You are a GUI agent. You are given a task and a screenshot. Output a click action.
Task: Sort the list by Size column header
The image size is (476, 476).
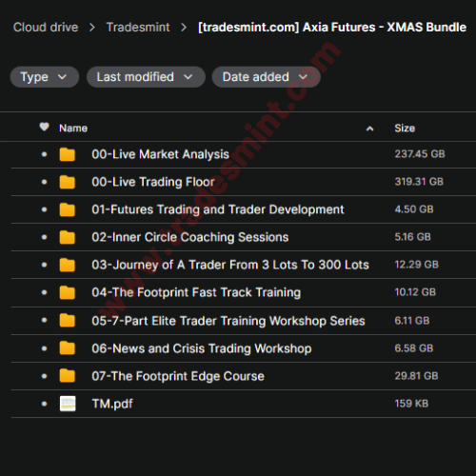(x=405, y=129)
